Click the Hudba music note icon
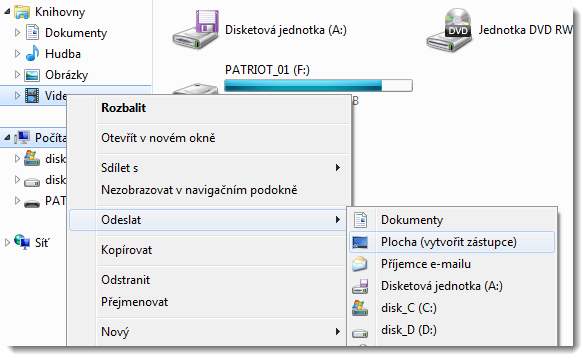This screenshot has width=588, height=361. (x=32, y=53)
